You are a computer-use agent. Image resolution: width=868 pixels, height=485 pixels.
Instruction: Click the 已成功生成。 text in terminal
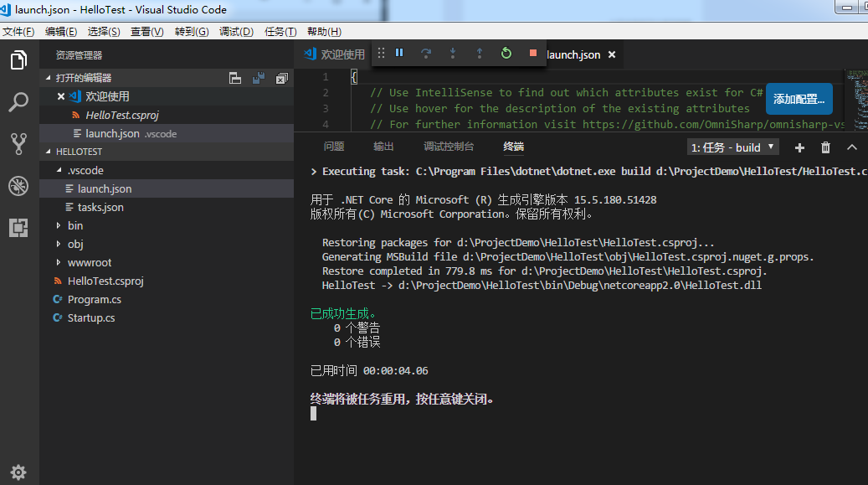343,314
